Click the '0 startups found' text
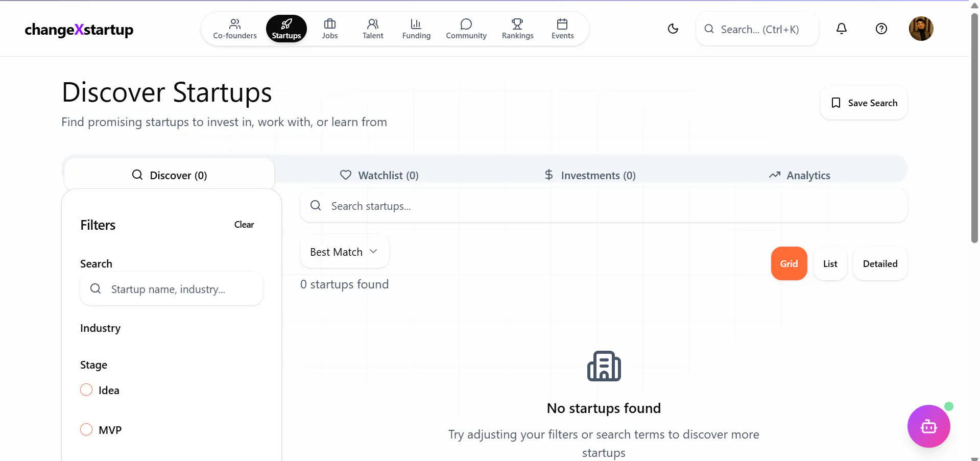 pyautogui.click(x=344, y=284)
